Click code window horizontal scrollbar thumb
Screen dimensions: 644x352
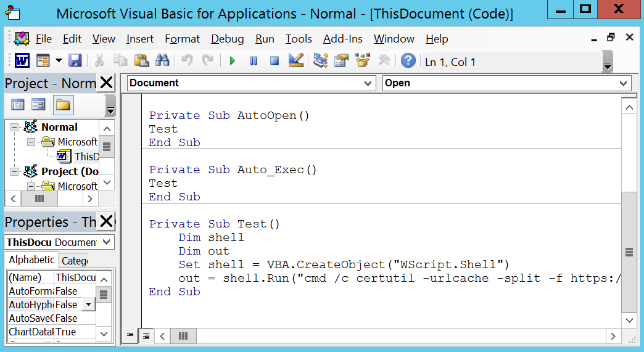click(x=183, y=336)
